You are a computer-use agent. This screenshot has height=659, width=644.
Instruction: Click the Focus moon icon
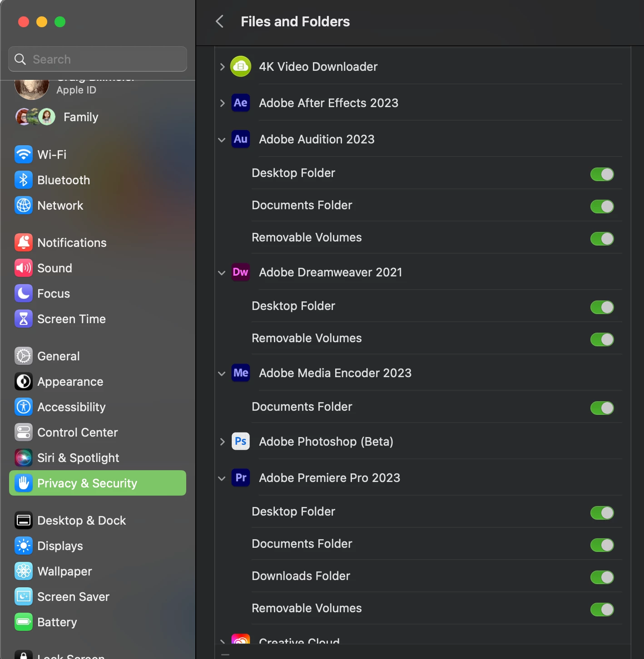point(24,293)
